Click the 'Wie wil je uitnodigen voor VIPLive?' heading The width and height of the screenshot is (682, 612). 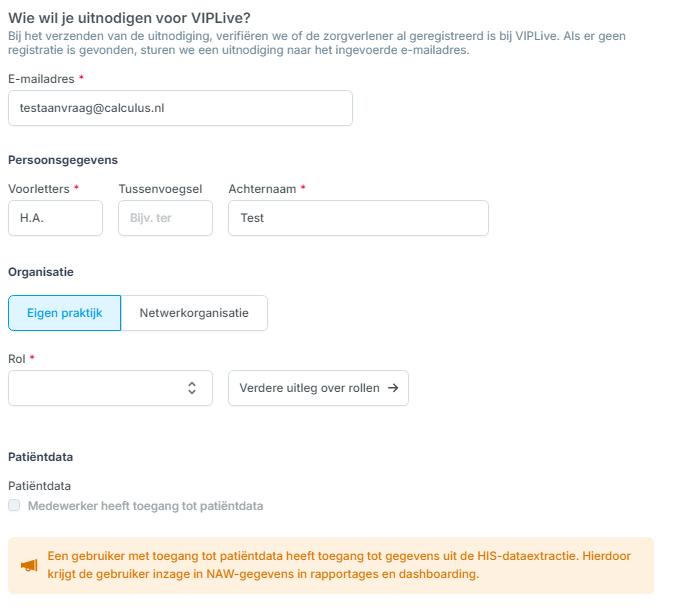pyautogui.click(x=130, y=18)
